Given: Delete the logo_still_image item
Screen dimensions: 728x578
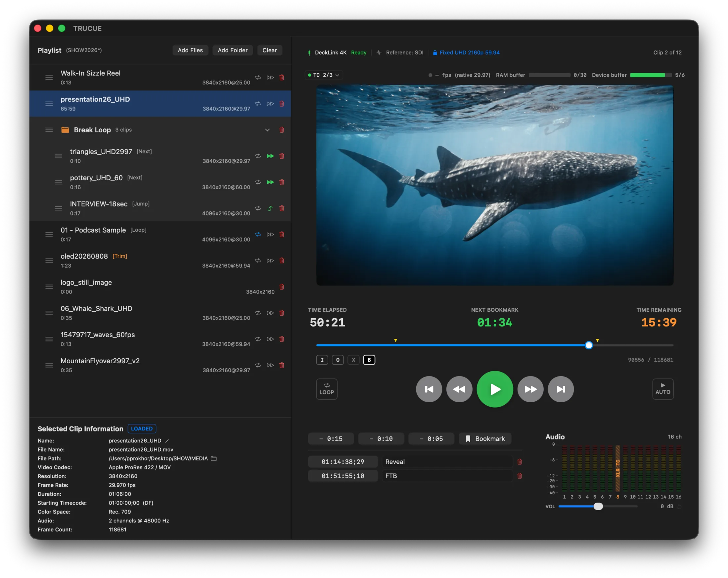Looking at the screenshot, I should tap(282, 287).
